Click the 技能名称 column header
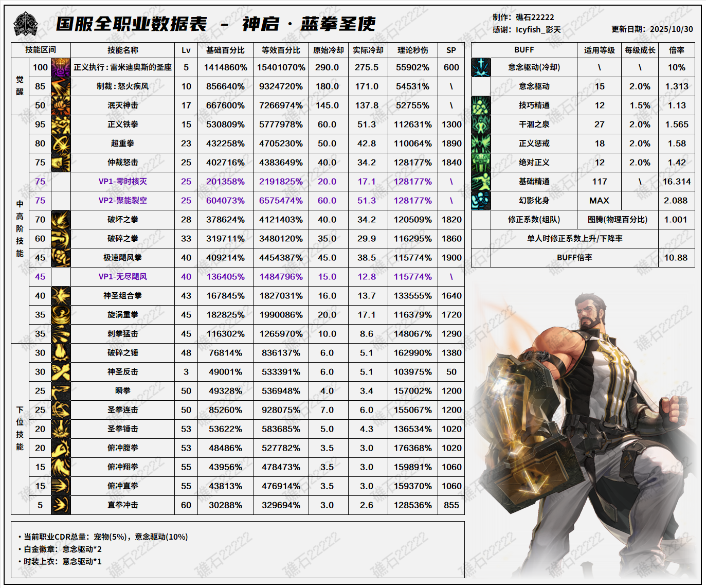 coord(122,50)
